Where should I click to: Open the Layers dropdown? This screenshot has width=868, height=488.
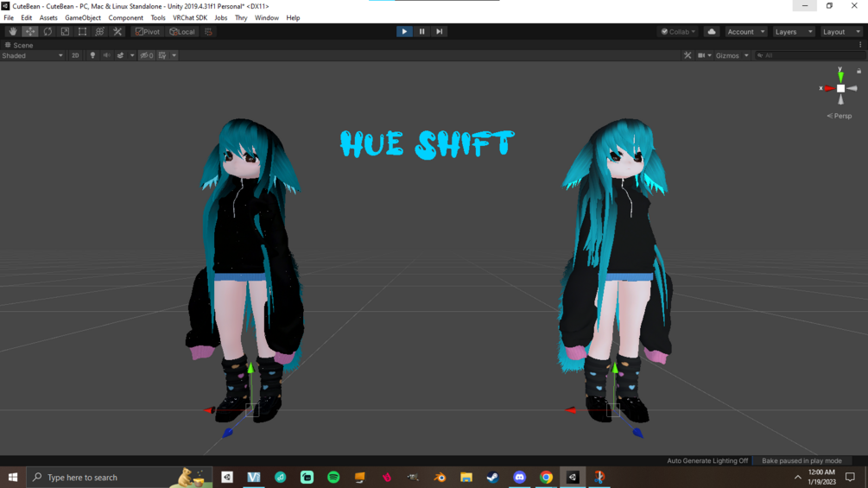click(x=793, y=32)
